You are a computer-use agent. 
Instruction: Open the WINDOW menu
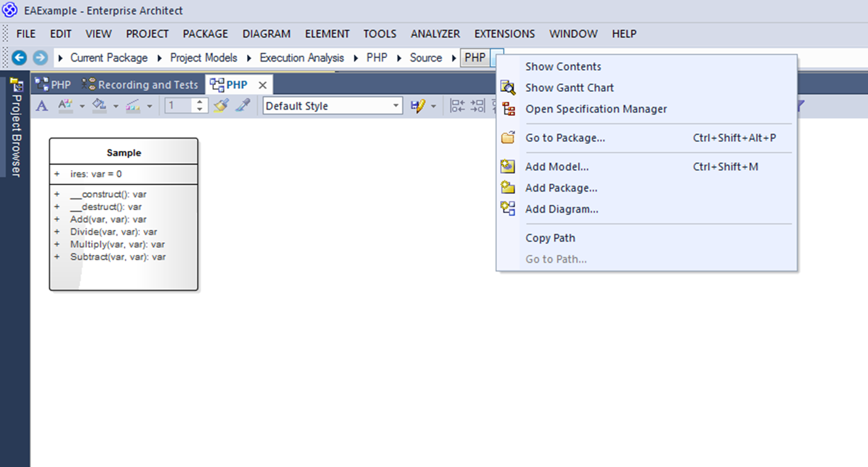click(x=574, y=34)
